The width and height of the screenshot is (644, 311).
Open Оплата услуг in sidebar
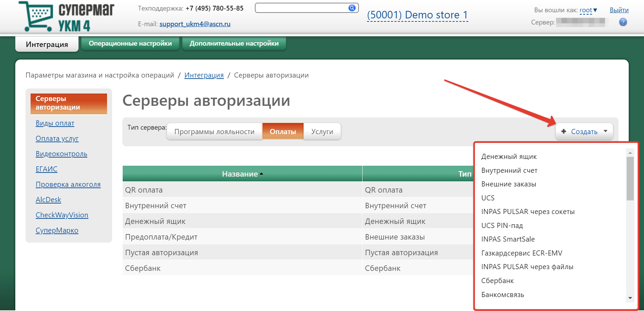click(57, 138)
